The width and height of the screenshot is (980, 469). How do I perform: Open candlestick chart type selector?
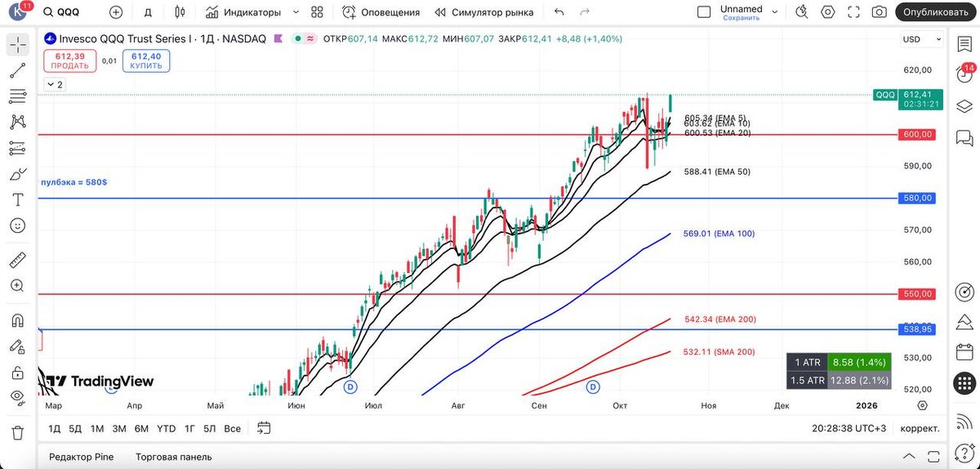tap(180, 12)
